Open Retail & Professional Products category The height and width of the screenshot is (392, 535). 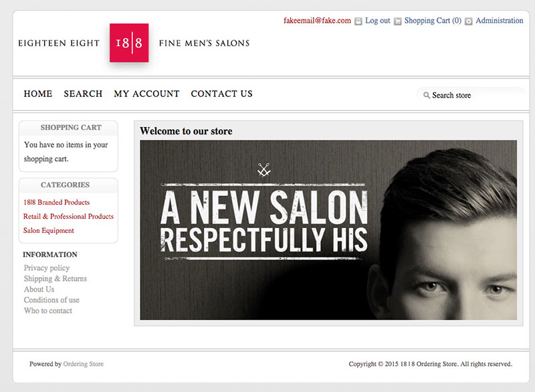pyautogui.click(x=68, y=216)
